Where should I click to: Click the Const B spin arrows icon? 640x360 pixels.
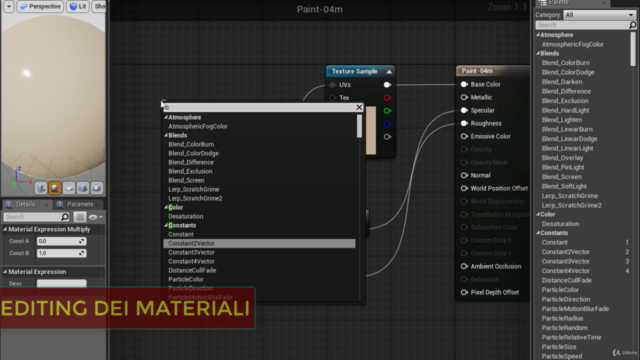coord(82,253)
